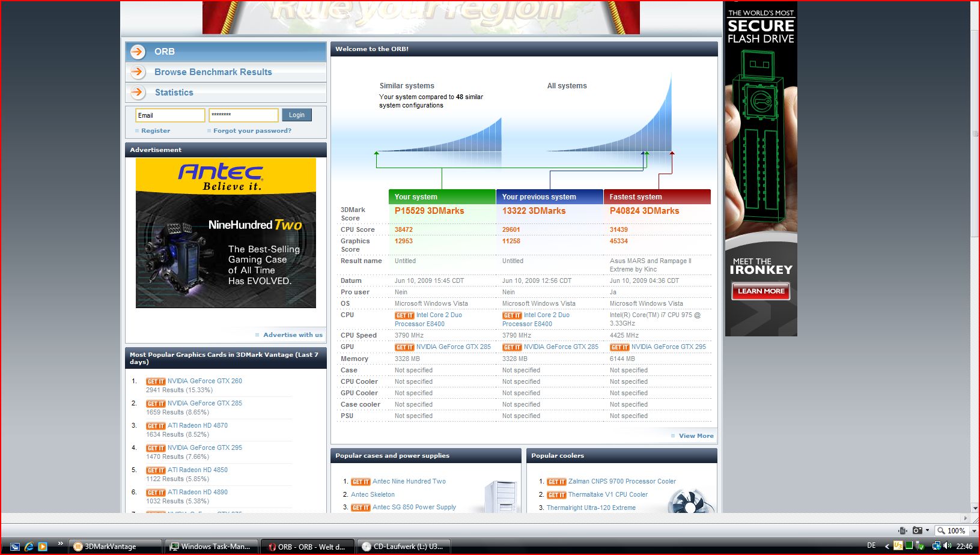Click the 100% zoom level button
980x555 pixels.
pos(951,531)
